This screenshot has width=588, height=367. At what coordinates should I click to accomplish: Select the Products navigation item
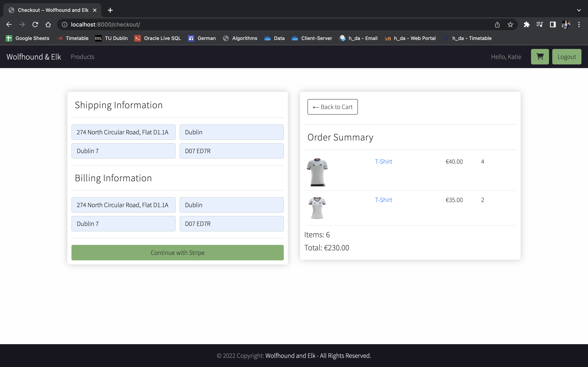tap(82, 56)
